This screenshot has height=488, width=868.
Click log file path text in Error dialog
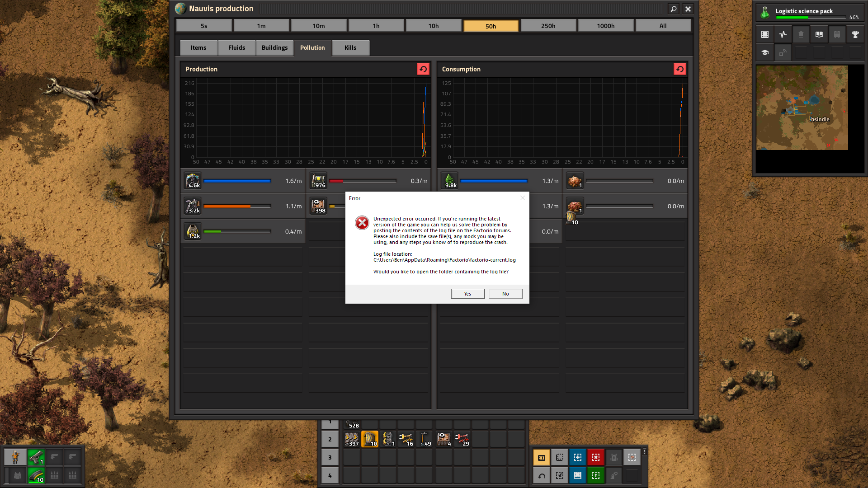[x=444, y=260]
